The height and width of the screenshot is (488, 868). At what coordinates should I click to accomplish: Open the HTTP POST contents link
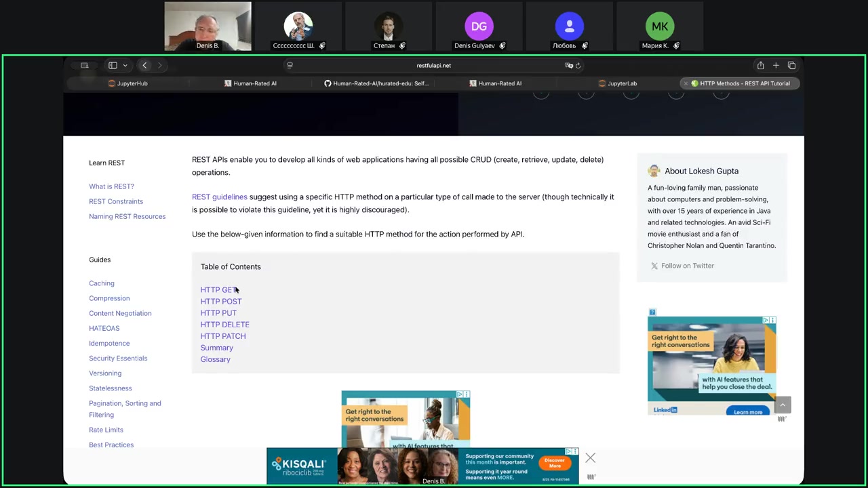(x=220, y=302)
